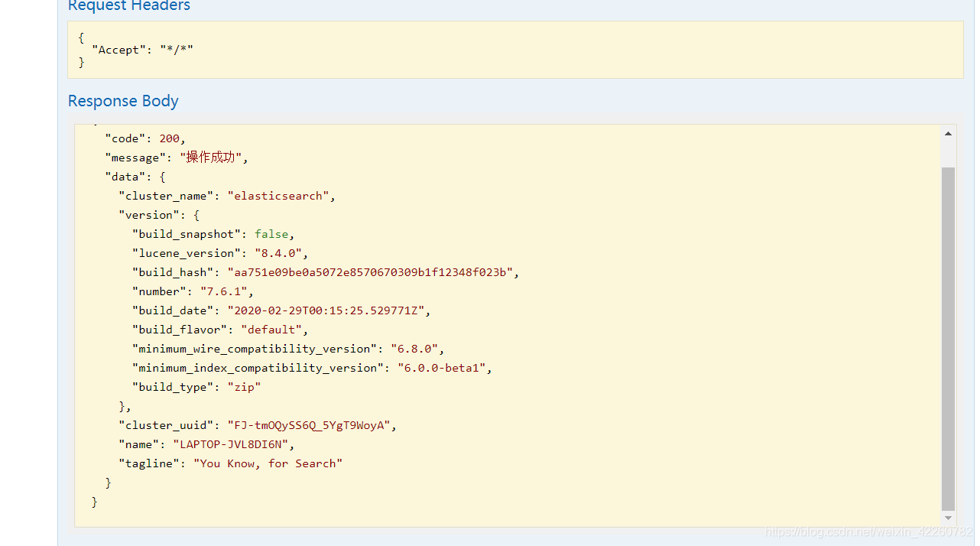Click the "data": { line
This screenshot has width=980, height=546.
click(x=135, y=177)
